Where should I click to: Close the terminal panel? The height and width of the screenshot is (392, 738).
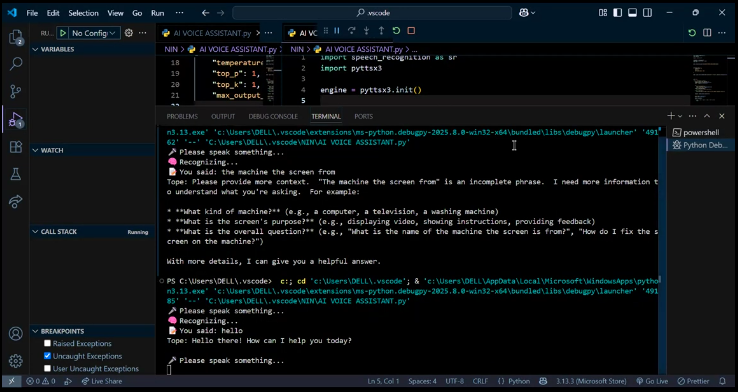[x=722, y=116]
